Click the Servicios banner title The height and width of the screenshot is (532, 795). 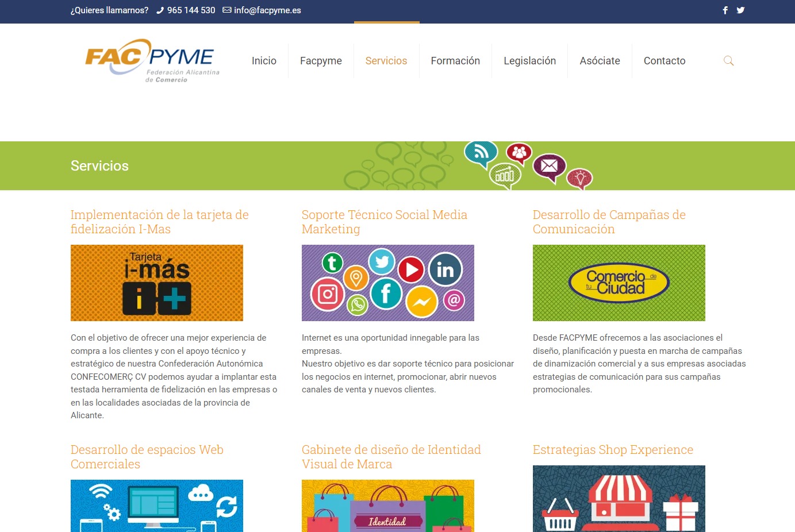coord(99,165)
